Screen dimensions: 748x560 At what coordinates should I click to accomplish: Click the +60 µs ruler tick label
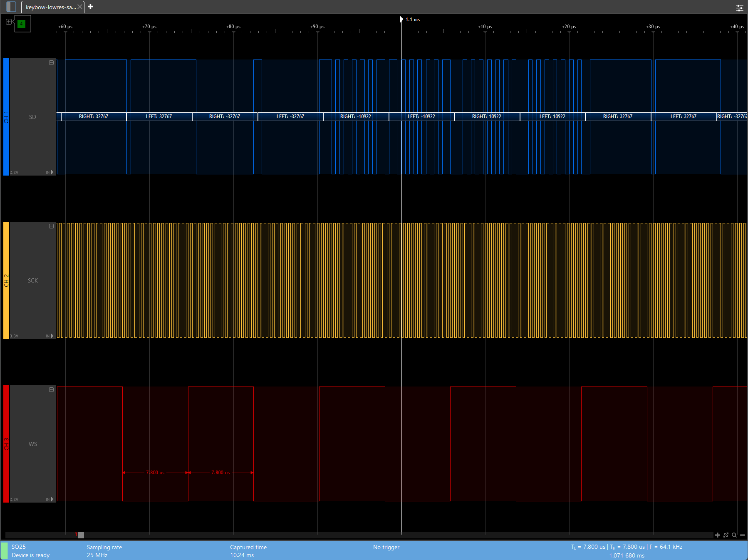[x=65, y=27]
